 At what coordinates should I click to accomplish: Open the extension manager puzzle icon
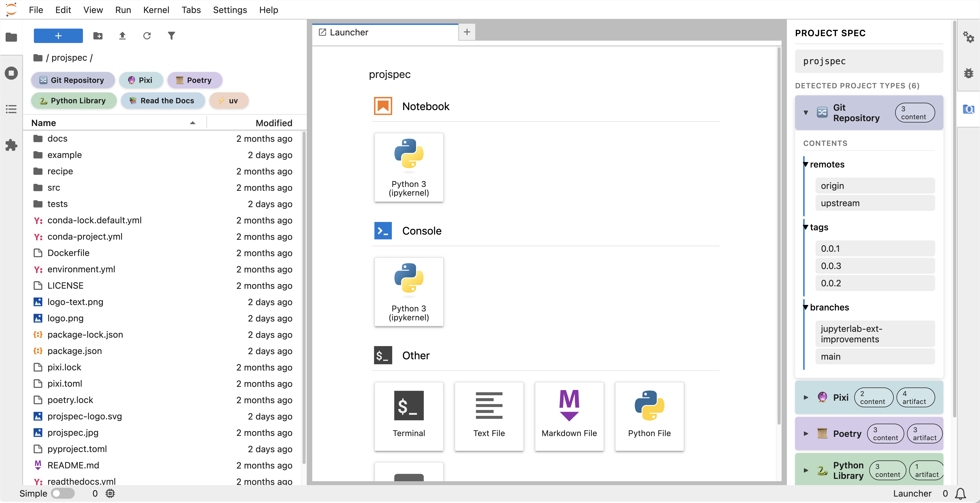point(11,146)
